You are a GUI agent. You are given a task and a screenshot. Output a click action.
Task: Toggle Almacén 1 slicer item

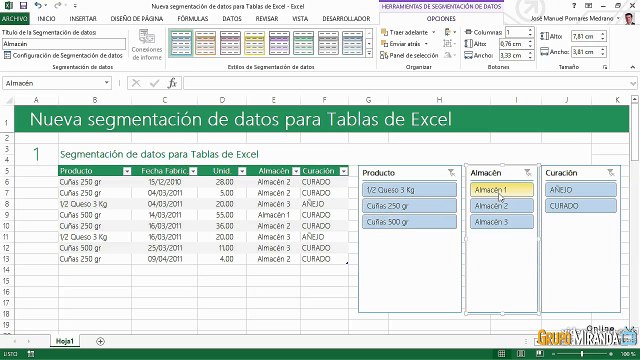502,190
